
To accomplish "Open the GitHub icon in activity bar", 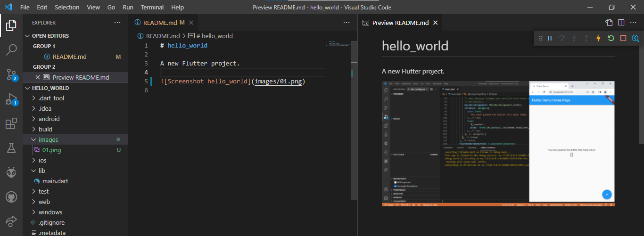I will coord(11,197).
